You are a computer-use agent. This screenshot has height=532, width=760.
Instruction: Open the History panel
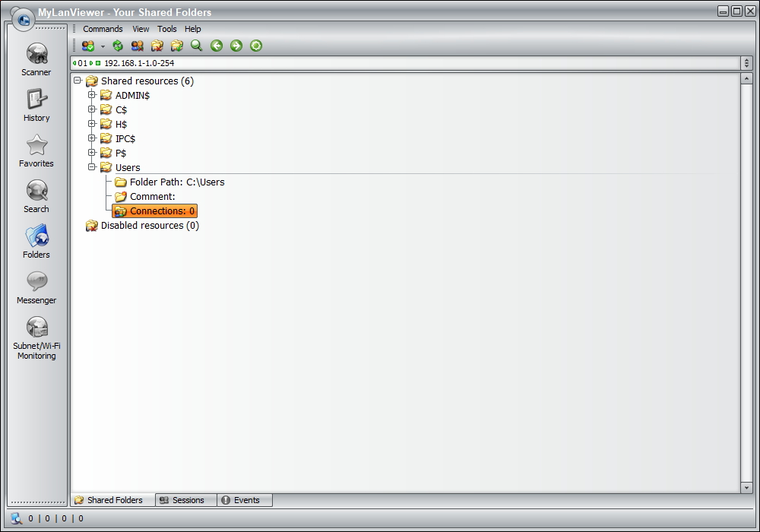click(36, 105)
